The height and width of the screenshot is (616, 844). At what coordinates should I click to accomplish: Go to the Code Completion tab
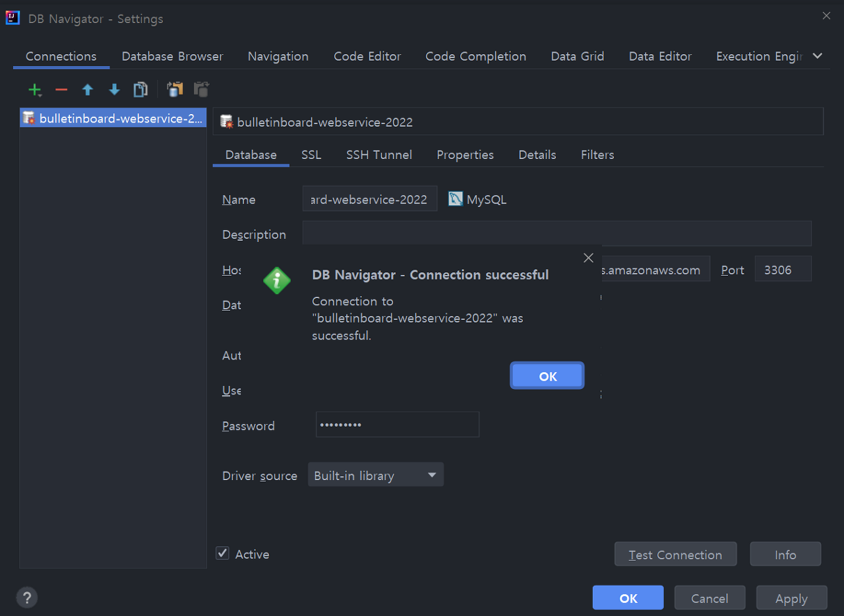pos(476,56)
